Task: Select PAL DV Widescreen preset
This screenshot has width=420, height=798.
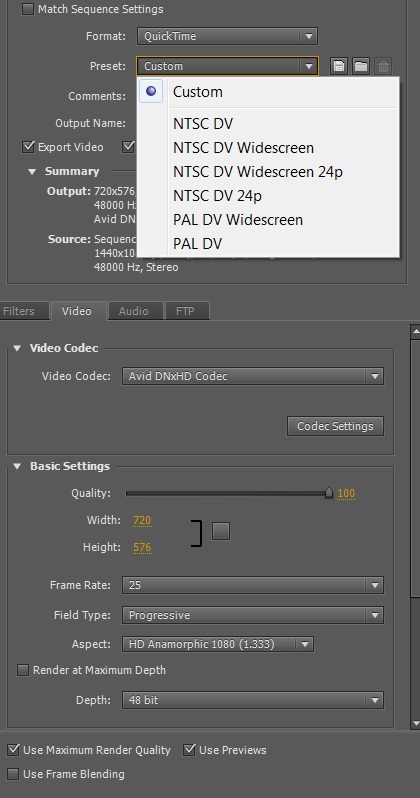Action: (x=238, y=220)
